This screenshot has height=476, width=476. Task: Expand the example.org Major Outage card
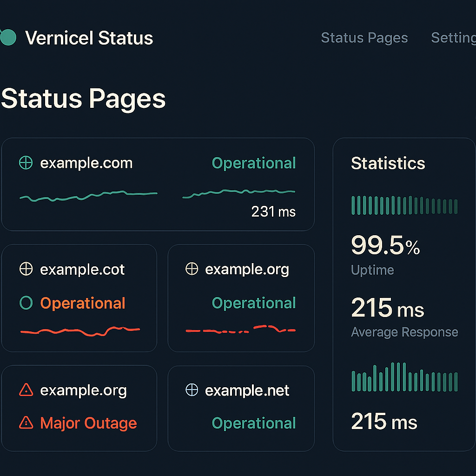pos(79,408)
